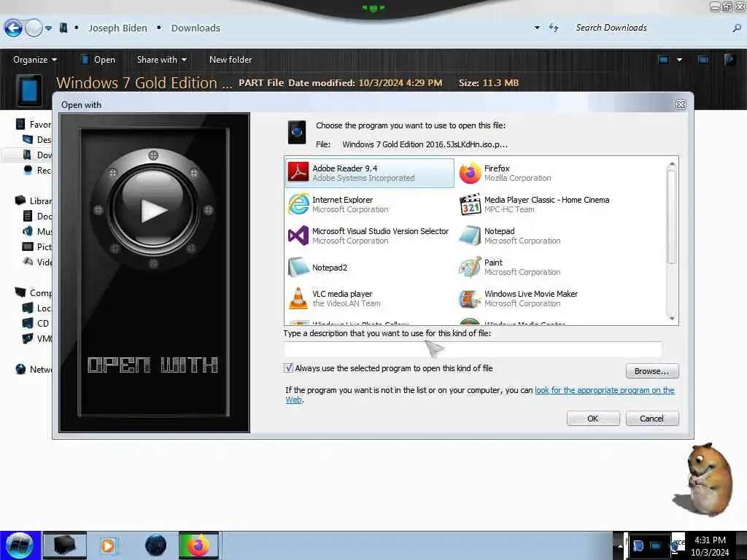Click the big play button graphic
Image resolution: width=747 pixels, height=560 pixels.
(x=153, y=209)
